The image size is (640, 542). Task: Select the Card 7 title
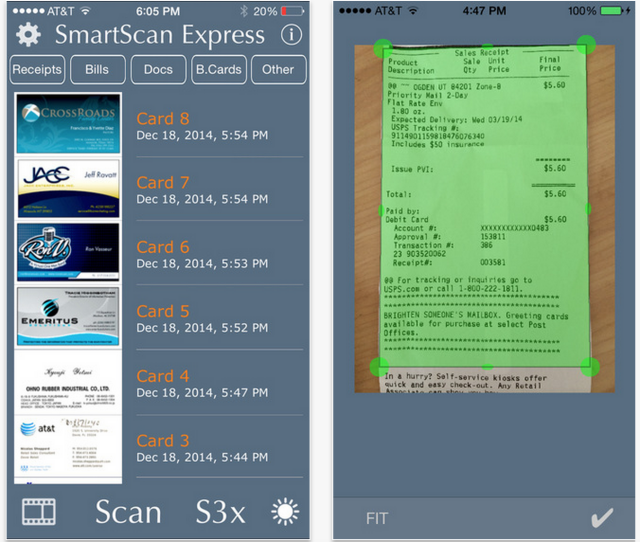point(163,183)
